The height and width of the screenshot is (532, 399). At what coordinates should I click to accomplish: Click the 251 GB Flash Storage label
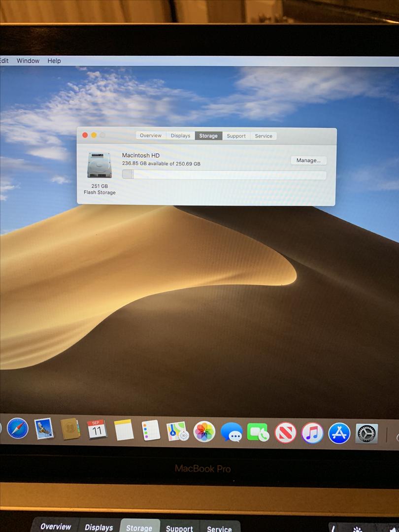pos(100,189)
